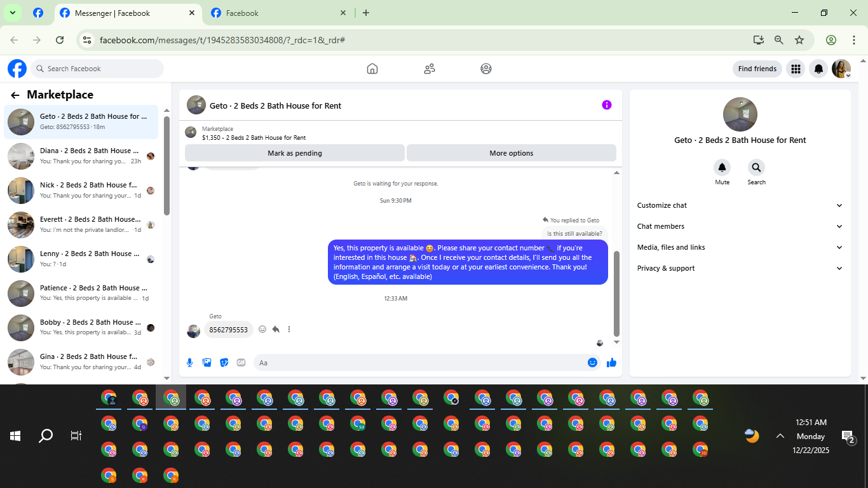Switch to the pinned Facebook tab

tap(38, 13)
